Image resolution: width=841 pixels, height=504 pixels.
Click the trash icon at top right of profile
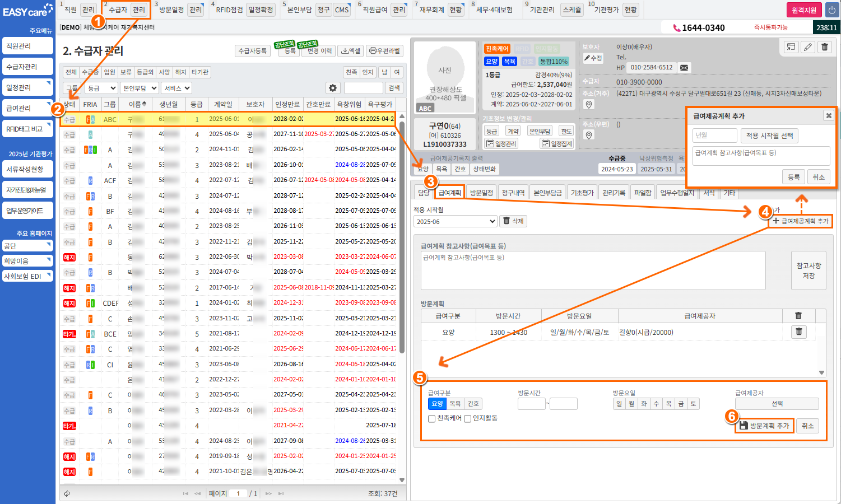pyautogui.click(x=825, y=47)
